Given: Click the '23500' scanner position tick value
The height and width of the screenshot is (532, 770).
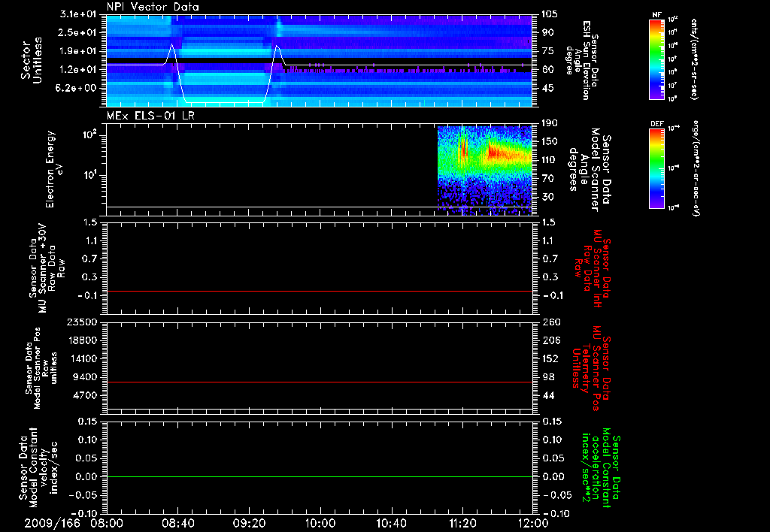Looking at the screenshot, I should coord(83,322).
